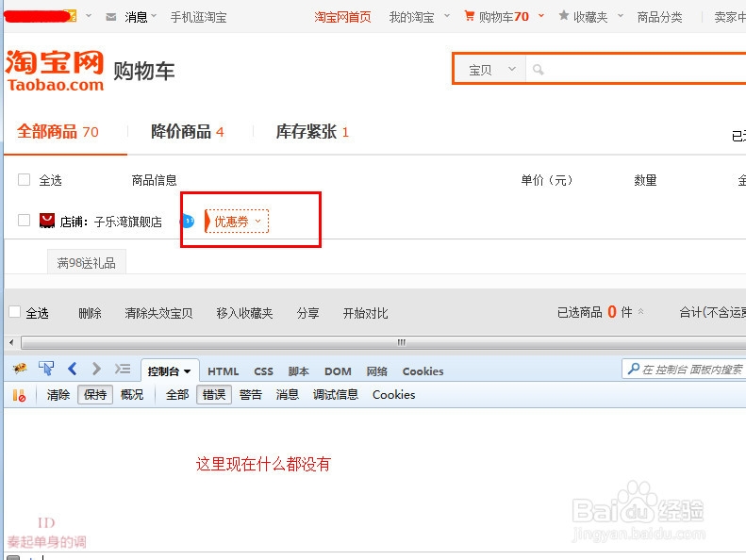746x560 pixels.
Task: Check the 子乐湾旗舰店 shop checkbox
Action: click(x=24, y=221)
